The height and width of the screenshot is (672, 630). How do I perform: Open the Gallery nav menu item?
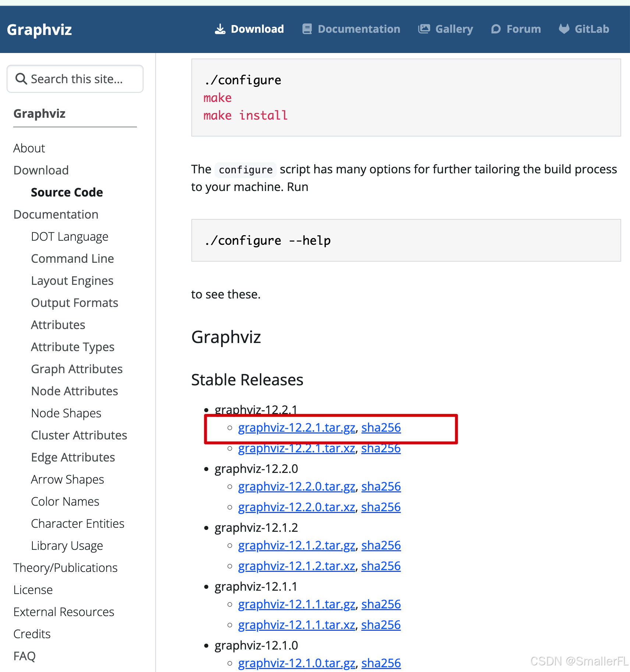[x=445, y=29]
